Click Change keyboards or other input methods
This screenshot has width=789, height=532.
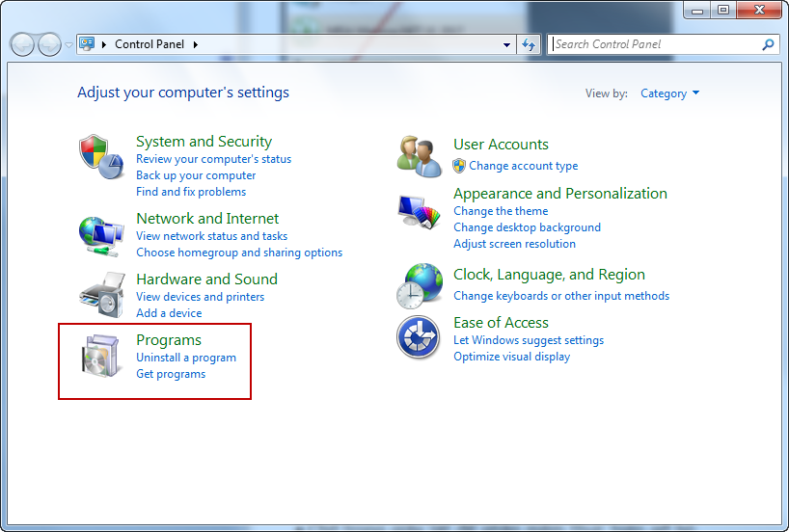[561, 296]
